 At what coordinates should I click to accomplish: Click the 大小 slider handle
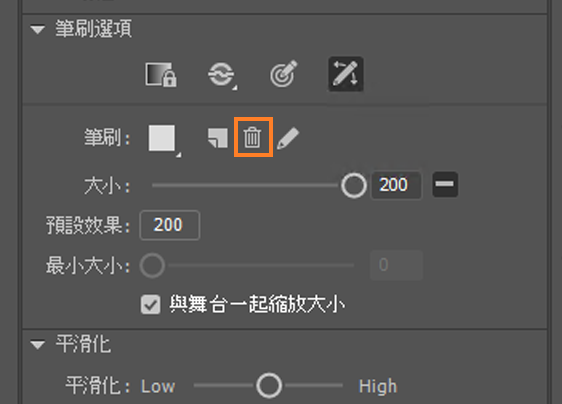(x=354, y=185)
